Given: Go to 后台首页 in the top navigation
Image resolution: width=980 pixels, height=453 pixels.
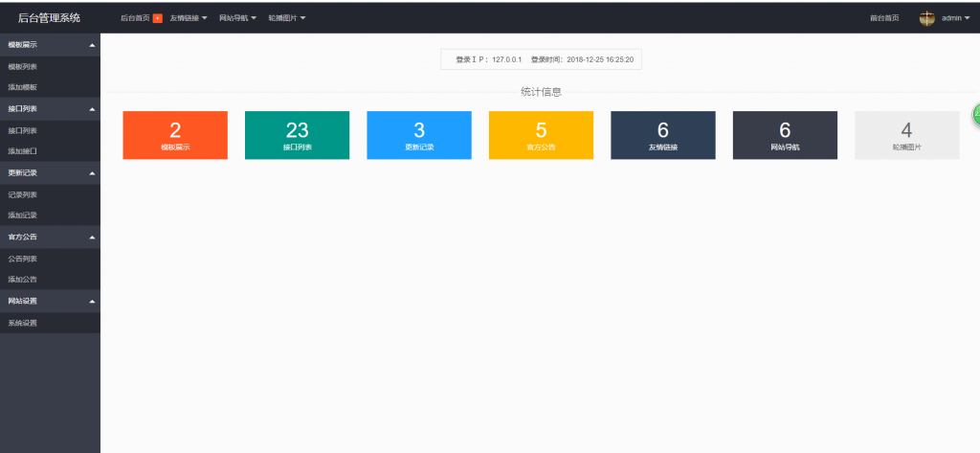Looking at the screenshot, I should tap(135, 18).
